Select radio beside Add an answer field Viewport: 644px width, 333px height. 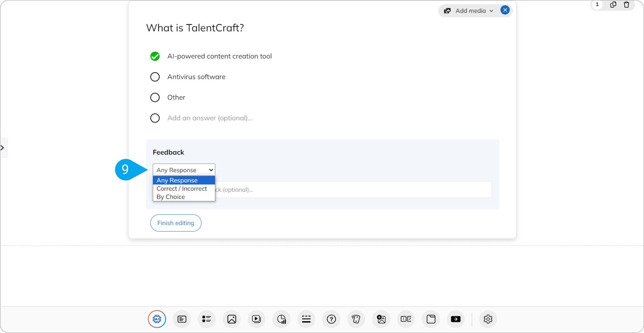pyautogui.click(x=155, y=118)
